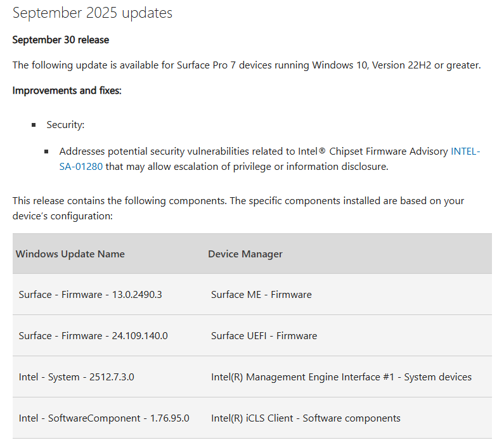
Task: Click the 'This release contains' paragraph
Action: [238, 208]
